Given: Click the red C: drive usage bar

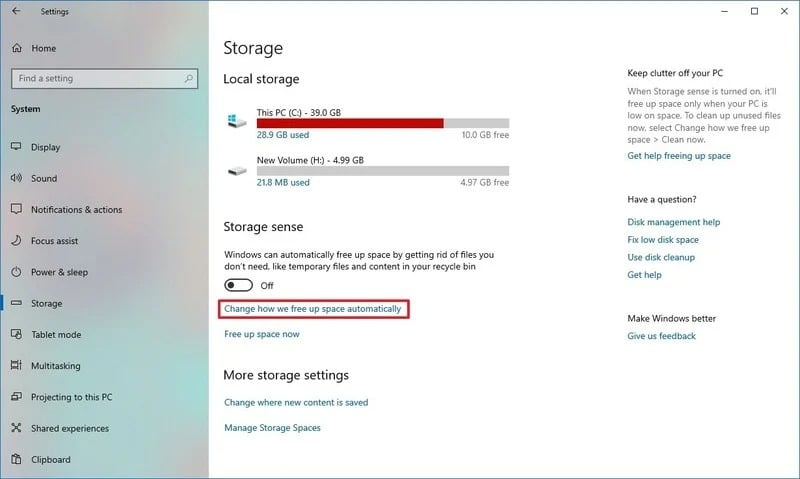Looking at the screenshot, I should [x=350, y=123].
